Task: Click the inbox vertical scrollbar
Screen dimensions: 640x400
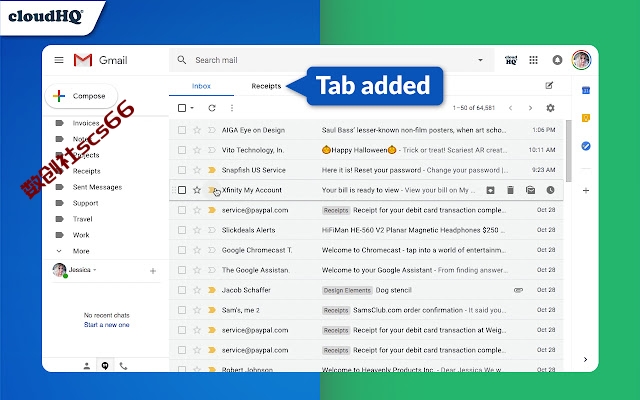Action: (569, 151)
